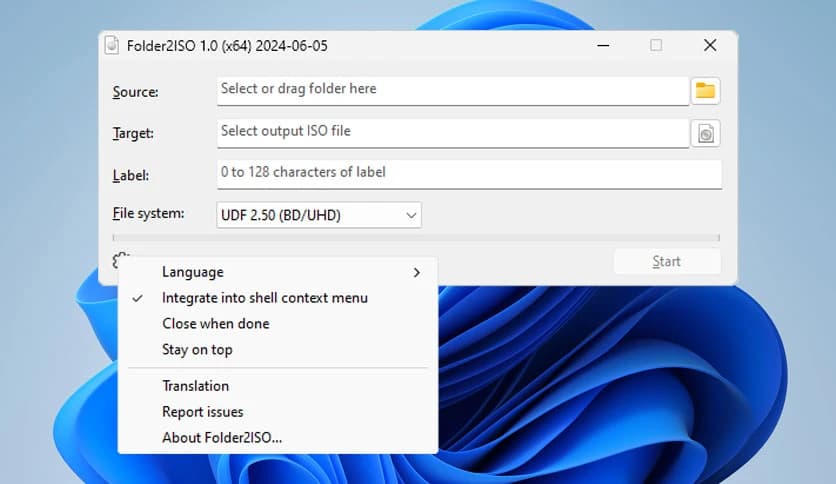Click the File system: label
The height and width of the screenshot is (484, 836).
click(148, 214)
